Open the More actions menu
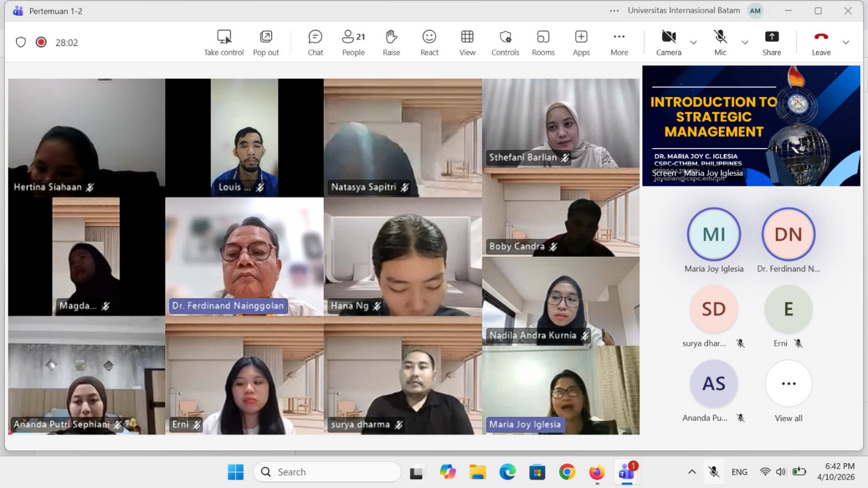The width and height of the screenshot is (868, 488). 619,42
